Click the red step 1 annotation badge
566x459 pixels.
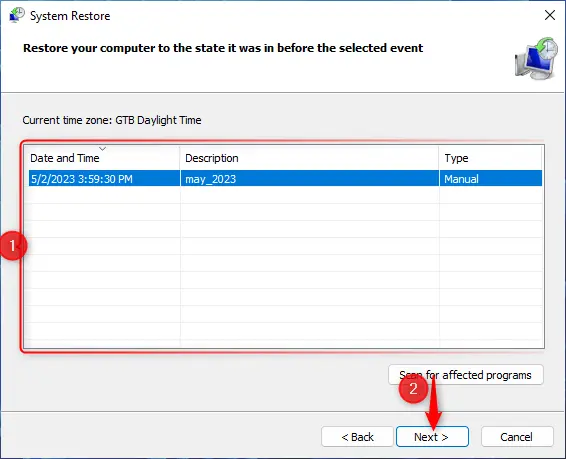pos(13,246)
